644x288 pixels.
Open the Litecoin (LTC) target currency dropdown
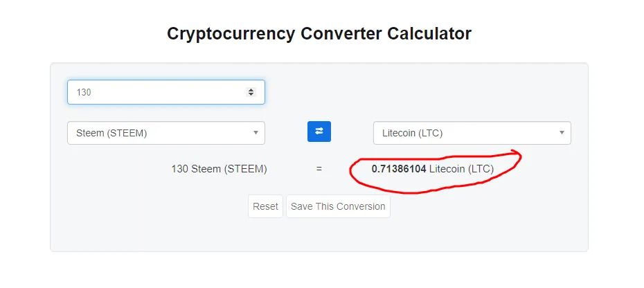[472, 133]
